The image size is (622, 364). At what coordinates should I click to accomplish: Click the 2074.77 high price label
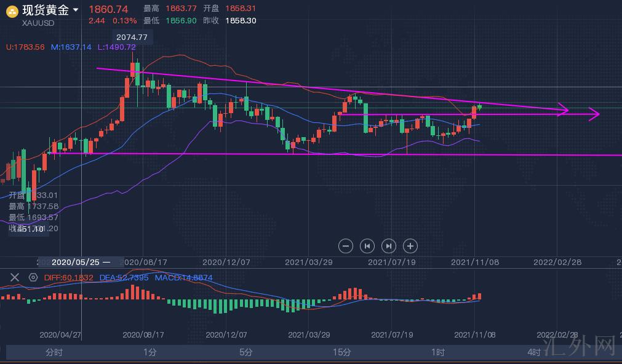coord(132,38)
